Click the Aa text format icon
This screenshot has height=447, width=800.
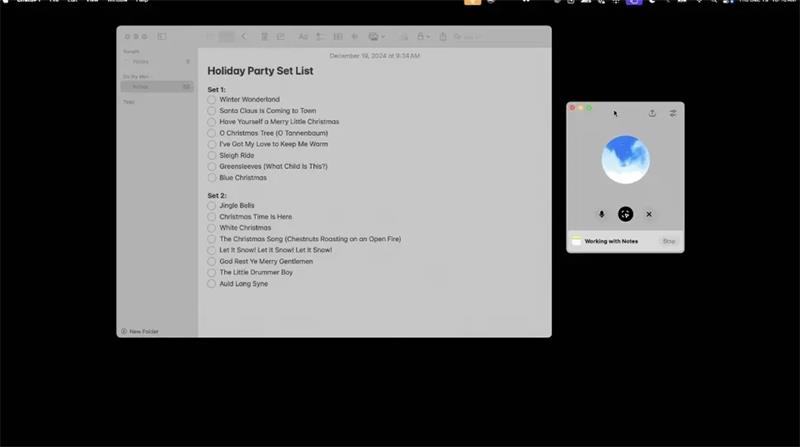[x=303, y=37]
